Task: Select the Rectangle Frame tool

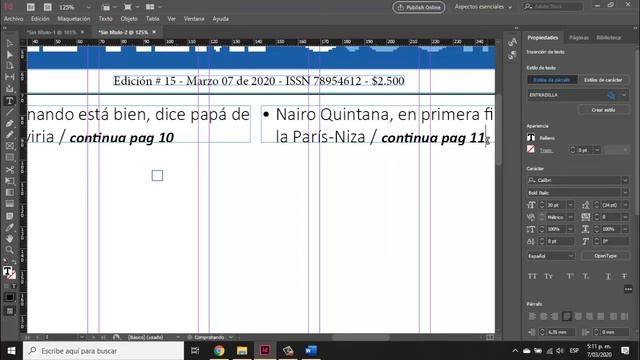Action: pyautogui.click(x=10, y=146)
